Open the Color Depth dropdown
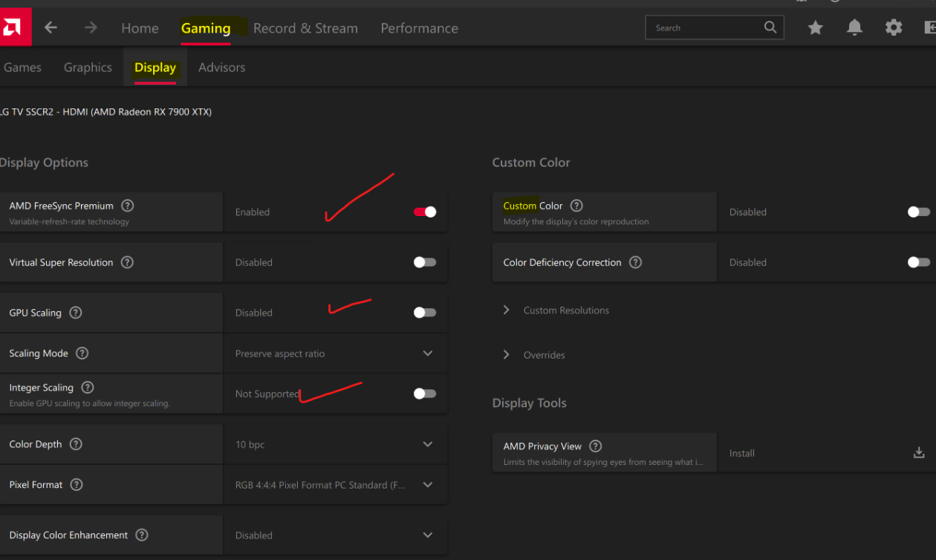 tap(428, 443)
